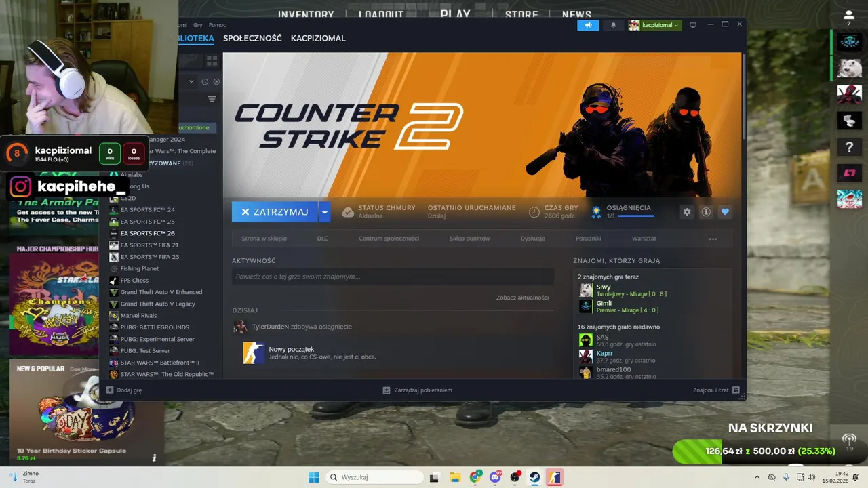The height and width of the screenshot is (488, 868).
Task: Open the Pomoc menu
Action: 218,25
